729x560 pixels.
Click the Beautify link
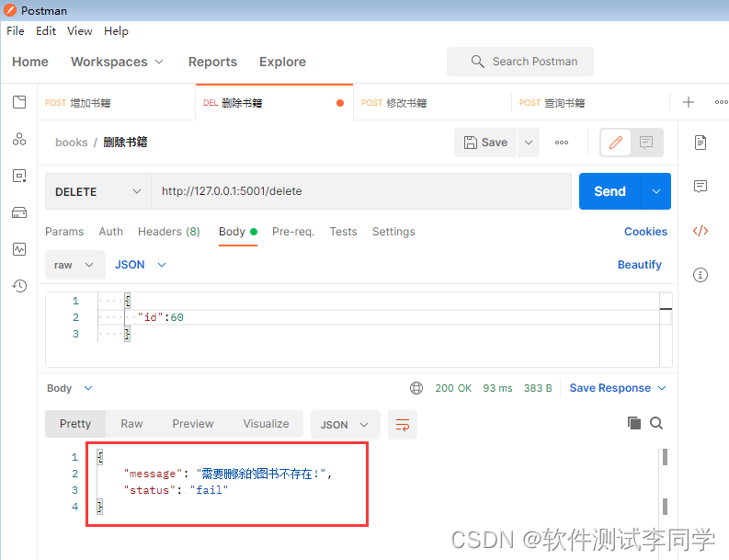(639, 265)
